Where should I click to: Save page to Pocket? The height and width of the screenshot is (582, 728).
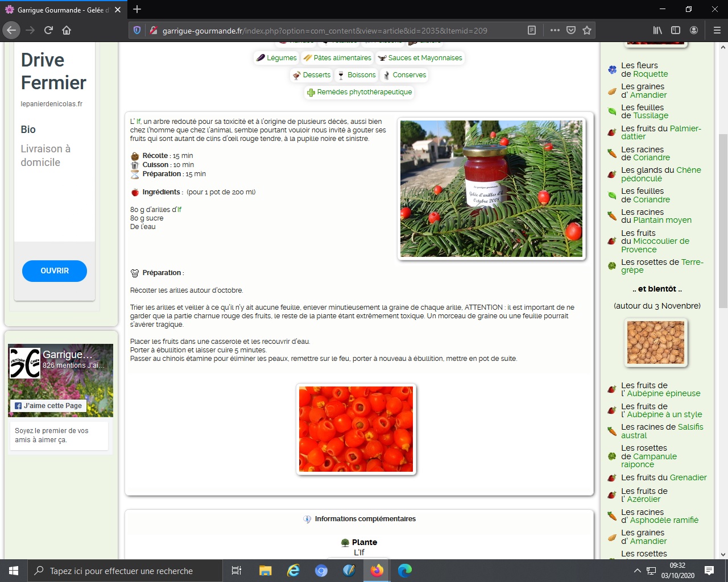click(x=571, y=30)
